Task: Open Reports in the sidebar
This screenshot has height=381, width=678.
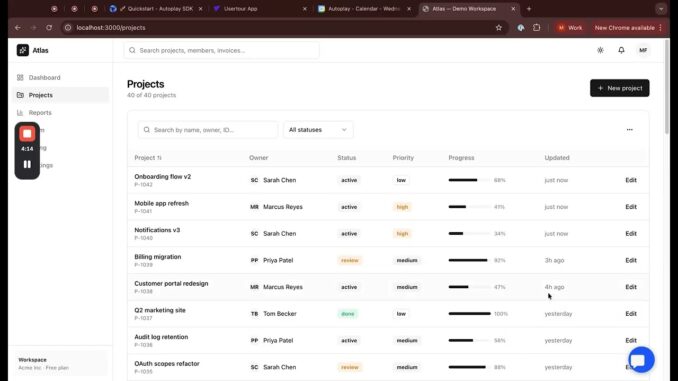Action: click(x=61, y=112)
